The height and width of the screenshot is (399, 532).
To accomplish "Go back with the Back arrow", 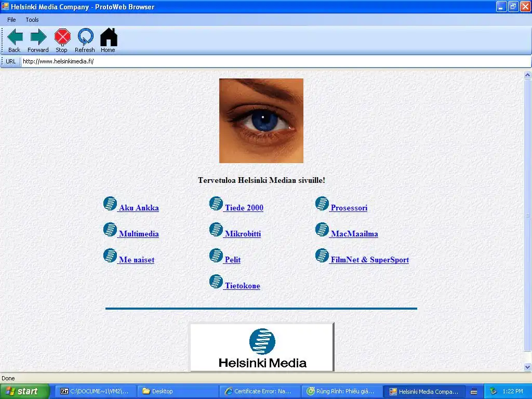I will tap(15, 41).
